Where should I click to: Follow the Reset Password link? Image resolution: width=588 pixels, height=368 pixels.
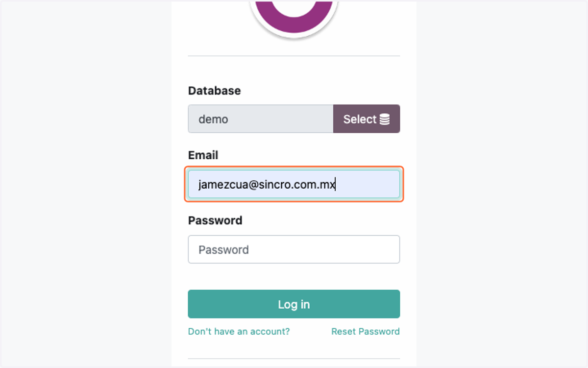[x=366, y=331]
